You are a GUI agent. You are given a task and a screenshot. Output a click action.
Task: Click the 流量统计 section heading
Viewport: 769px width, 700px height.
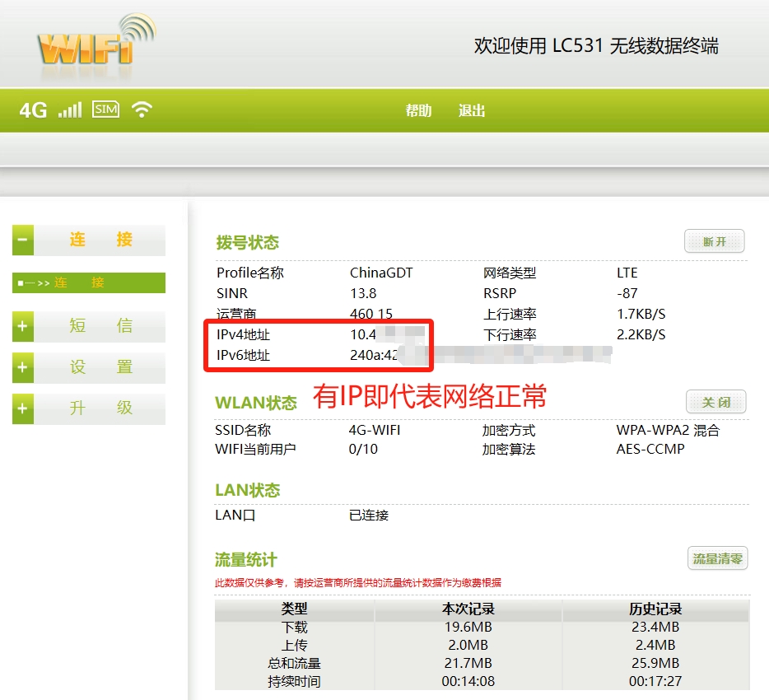pyautogui.click(x=246, y=560)
